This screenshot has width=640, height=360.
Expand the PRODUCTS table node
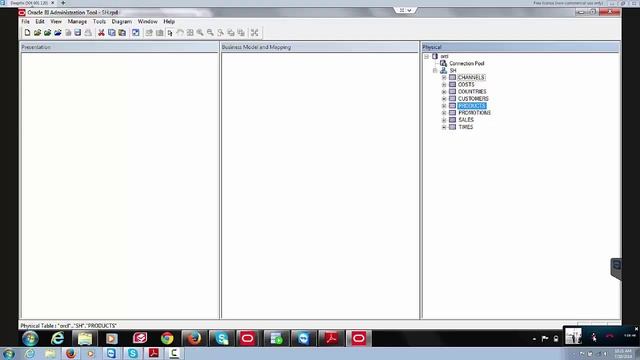click(444, 106)
